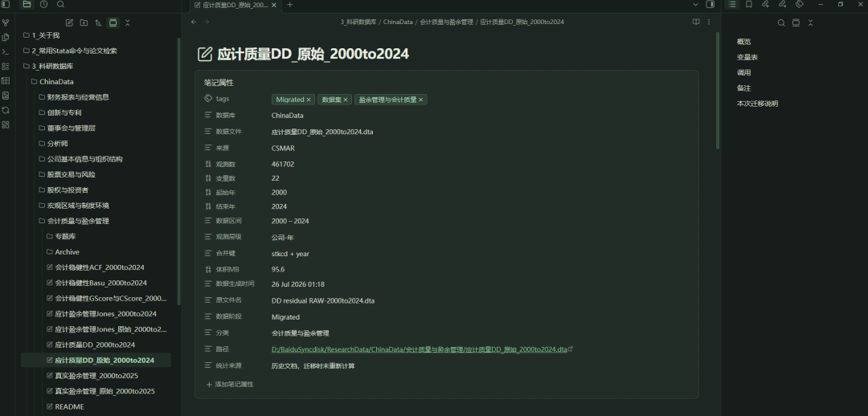
Task: Jump to 变量表 heading in outline
Action: click(747, 57)
